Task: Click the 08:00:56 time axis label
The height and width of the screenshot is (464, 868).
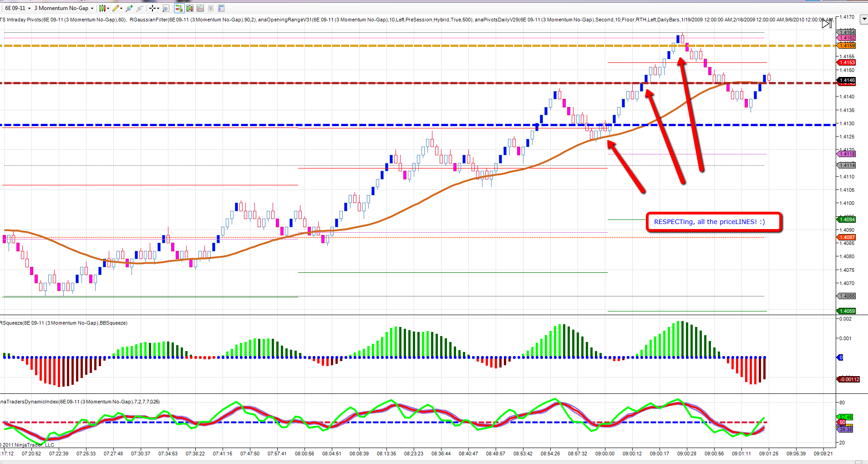Action: (305, 454)
